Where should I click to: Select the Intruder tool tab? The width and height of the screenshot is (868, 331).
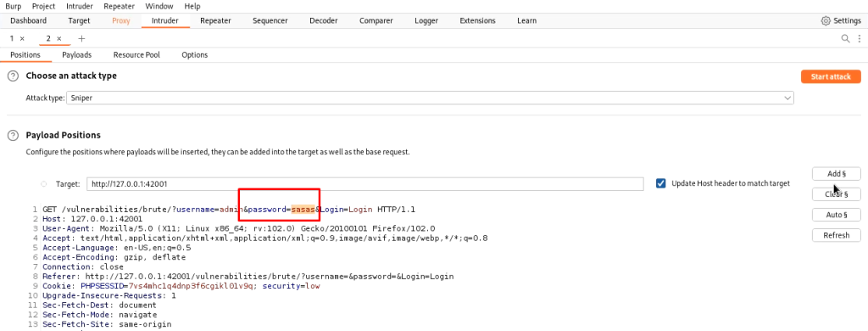166,20
